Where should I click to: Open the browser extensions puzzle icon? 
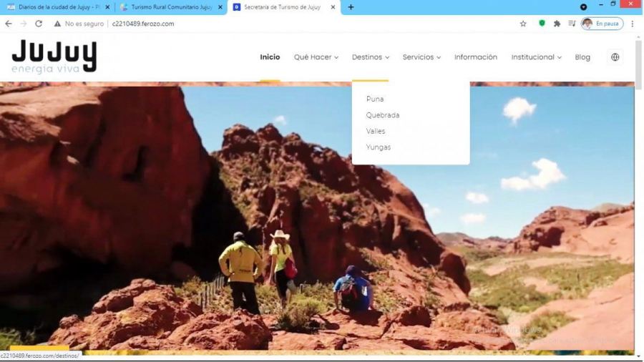tap(557, 24)
